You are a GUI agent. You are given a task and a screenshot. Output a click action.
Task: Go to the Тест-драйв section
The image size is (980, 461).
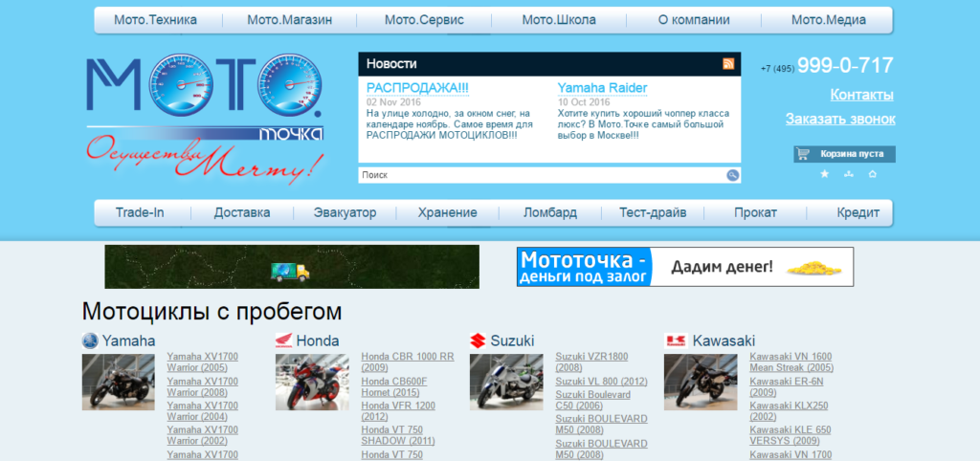[653, 212]
